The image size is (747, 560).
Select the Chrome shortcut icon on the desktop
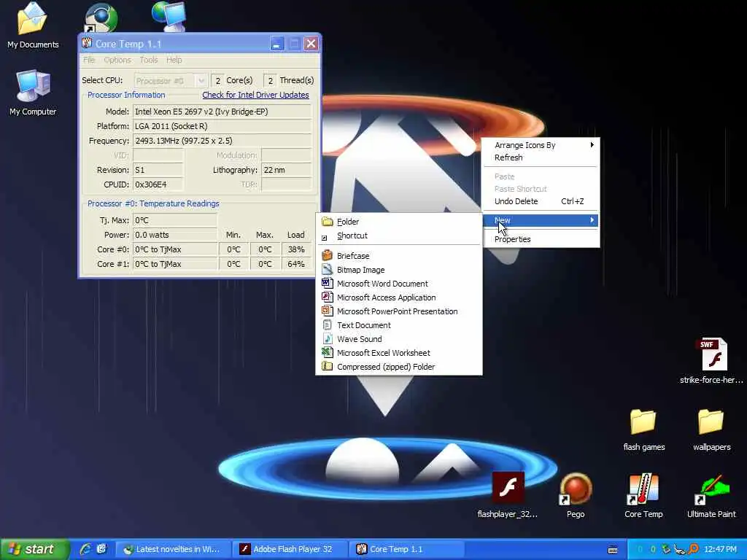(101, 18)
